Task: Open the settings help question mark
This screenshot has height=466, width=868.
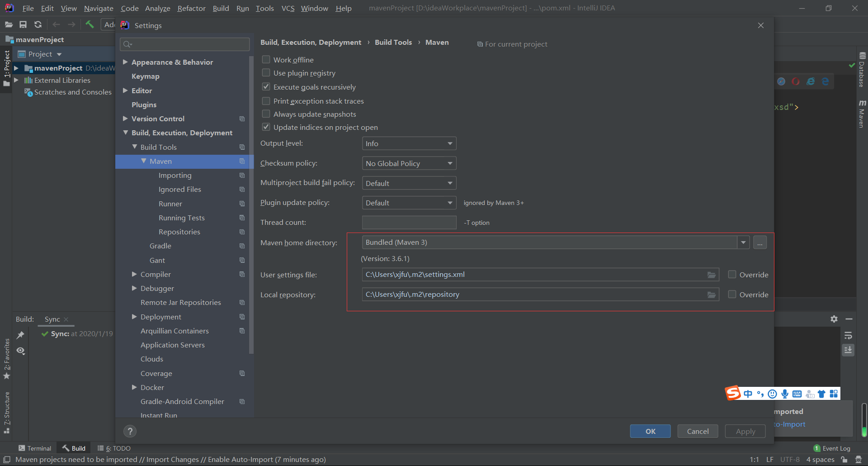Action: tap(130, 431)
